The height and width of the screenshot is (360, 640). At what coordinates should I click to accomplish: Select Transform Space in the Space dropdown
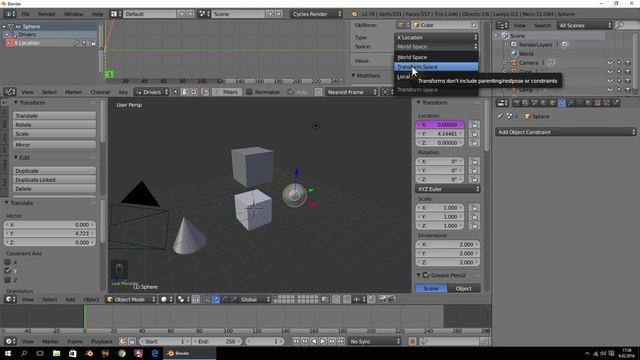click(436, 67)
